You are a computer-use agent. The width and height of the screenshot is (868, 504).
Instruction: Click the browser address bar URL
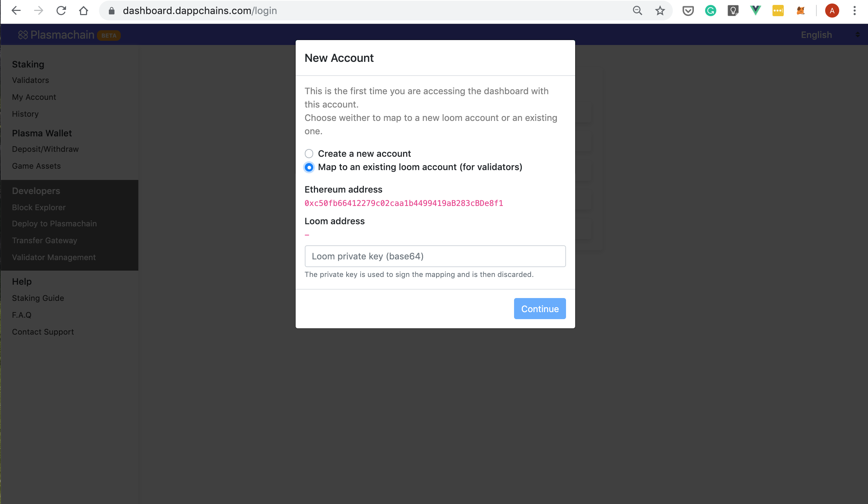click(200, 11)
